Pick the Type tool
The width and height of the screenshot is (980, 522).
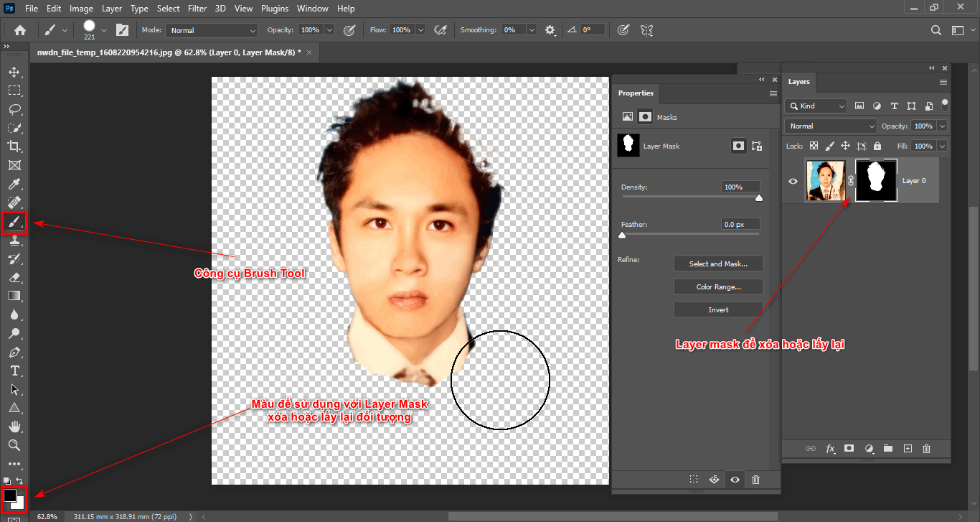(15, 370)
